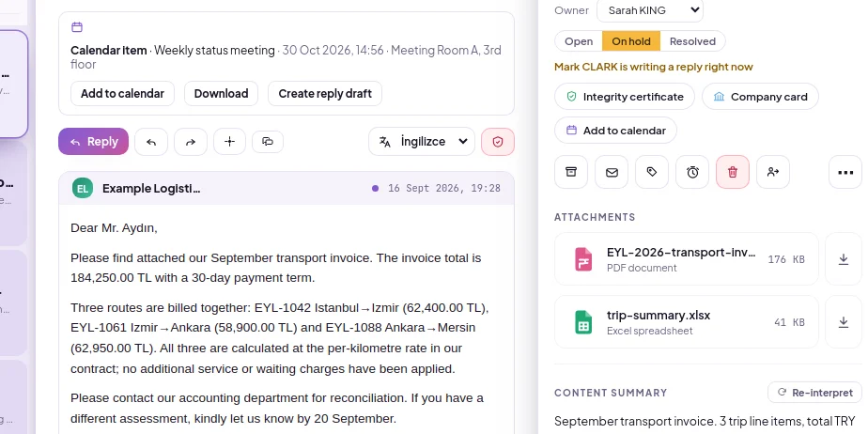The height and width of the screenshot is (434, 868).
Task: Click the CONTENT SUMMARY heading
Action: 611,393
